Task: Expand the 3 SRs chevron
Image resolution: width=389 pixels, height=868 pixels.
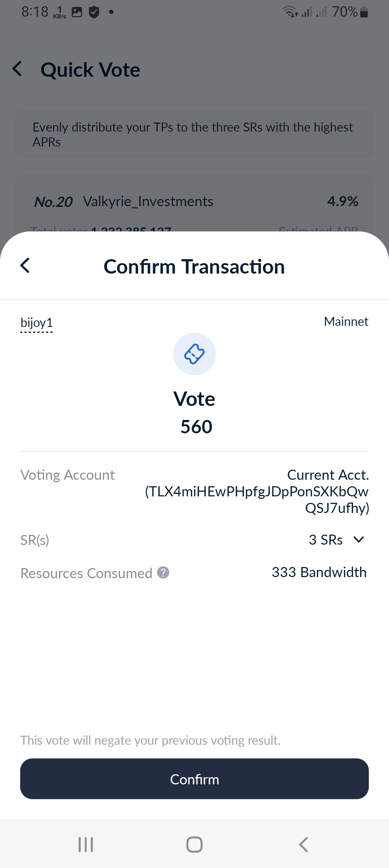Action: (x=359, y=540)
